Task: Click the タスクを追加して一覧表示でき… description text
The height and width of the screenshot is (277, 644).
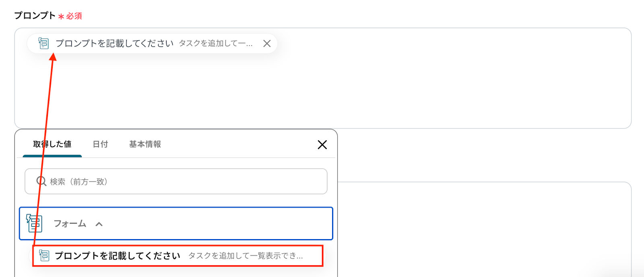Action: pyautogui.click(x=246, y=256)
